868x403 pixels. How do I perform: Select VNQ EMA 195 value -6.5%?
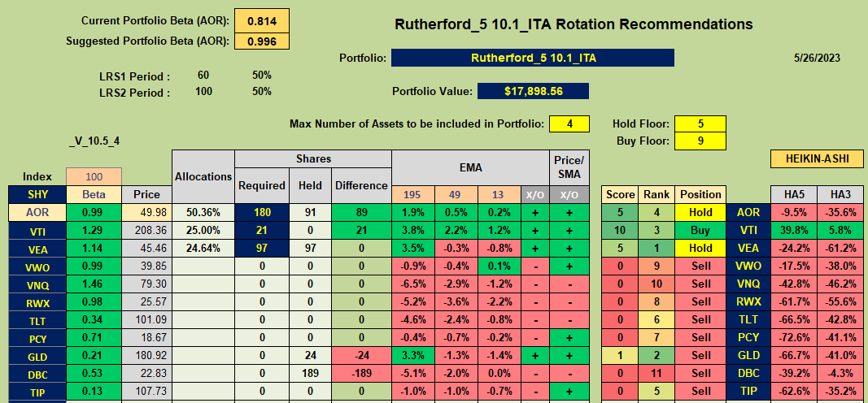pyautogui.click(x=413, y=284)
